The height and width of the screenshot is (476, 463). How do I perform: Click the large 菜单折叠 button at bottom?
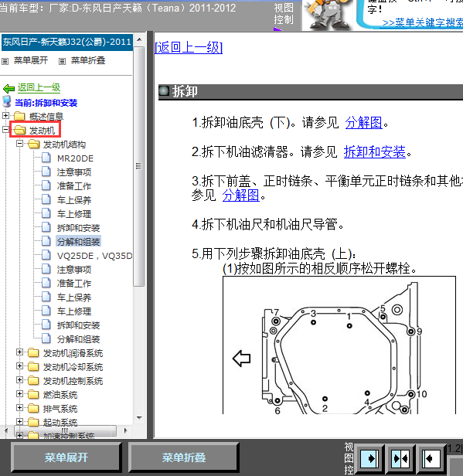183,457
